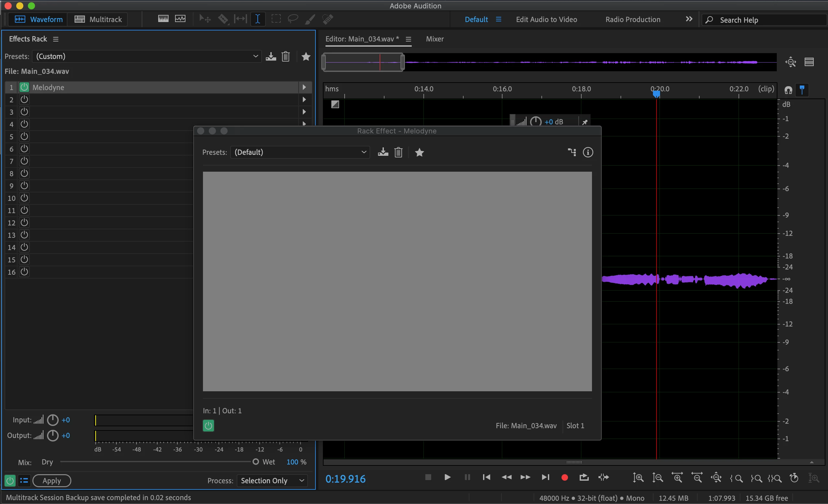828x504 pixels.
Task: Toggle power state of effect slot 2
Action: 24,100
